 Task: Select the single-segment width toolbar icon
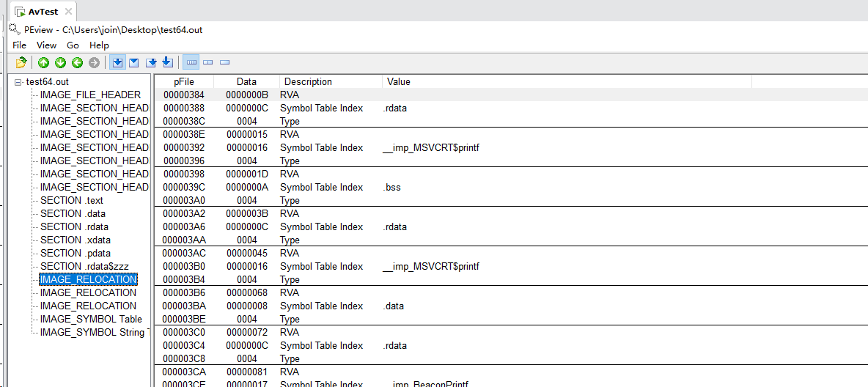click(x=225, y=62)
